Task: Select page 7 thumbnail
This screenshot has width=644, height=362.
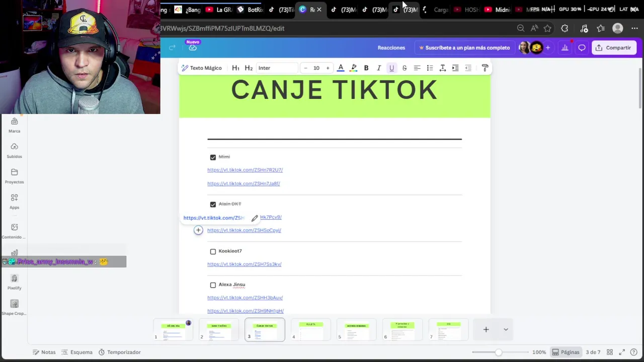Action: (448, 330)
